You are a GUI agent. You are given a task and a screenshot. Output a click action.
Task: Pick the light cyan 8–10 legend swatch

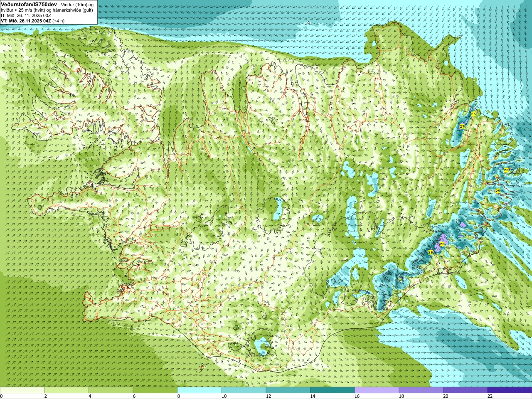[x=199, y=390]
